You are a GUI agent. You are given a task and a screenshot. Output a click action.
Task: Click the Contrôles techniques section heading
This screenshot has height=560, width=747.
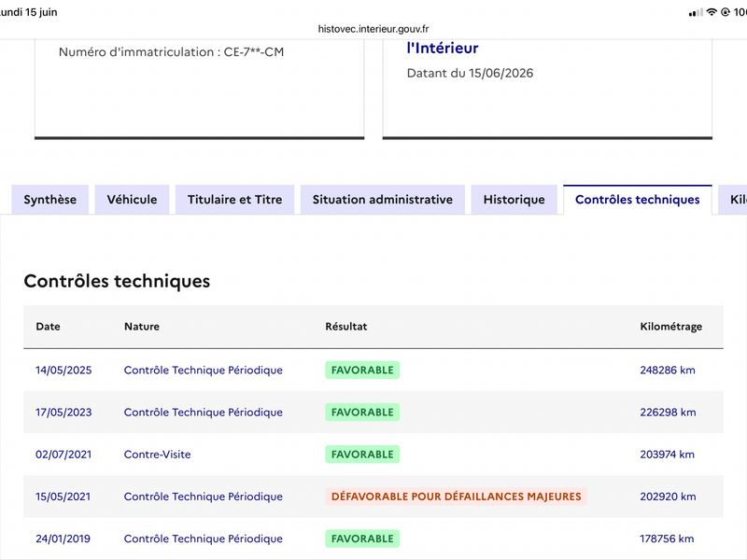pyautogui.click(x=117, y=281)
